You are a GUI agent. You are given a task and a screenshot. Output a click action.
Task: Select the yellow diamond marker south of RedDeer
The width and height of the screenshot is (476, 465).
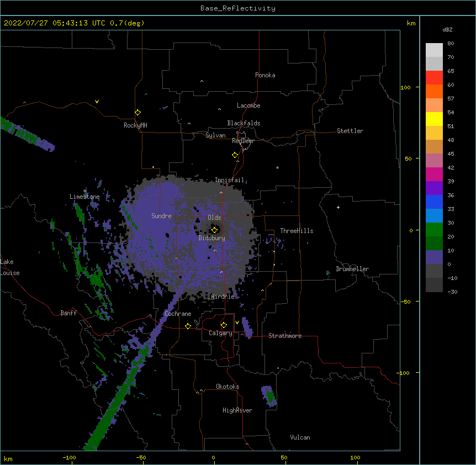coord(235,155)
